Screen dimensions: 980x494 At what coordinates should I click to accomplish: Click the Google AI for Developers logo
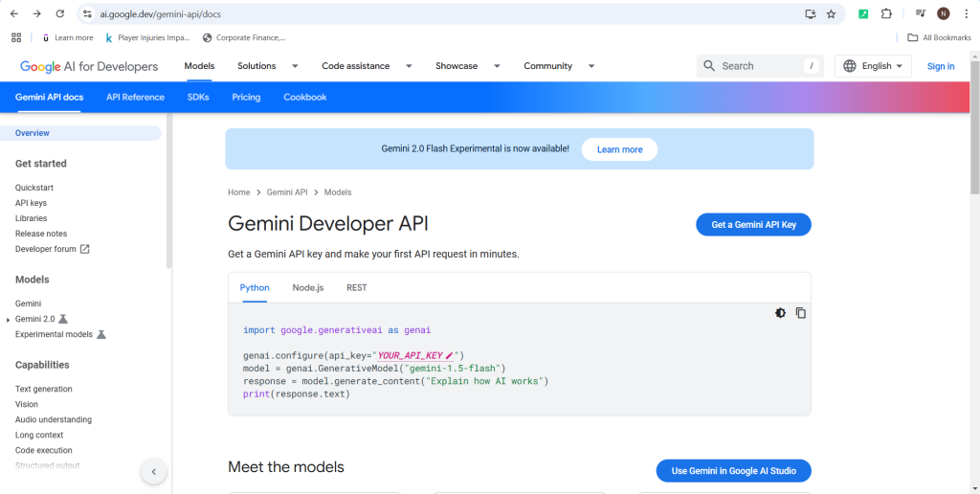pyautogui.click(x=89, y=66)
